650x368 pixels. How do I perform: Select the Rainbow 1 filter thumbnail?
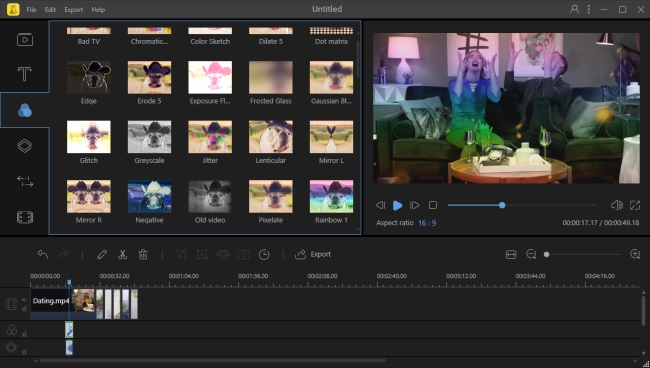pyautogui.click(x=331, y=196)
